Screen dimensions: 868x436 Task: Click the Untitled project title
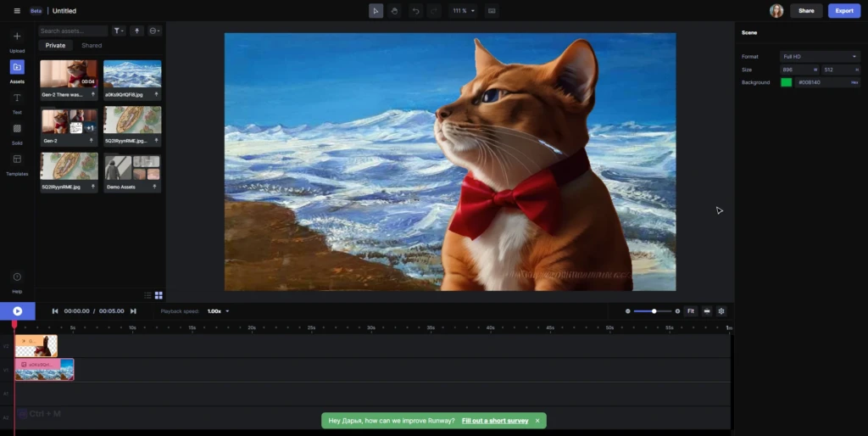[64, 10]
